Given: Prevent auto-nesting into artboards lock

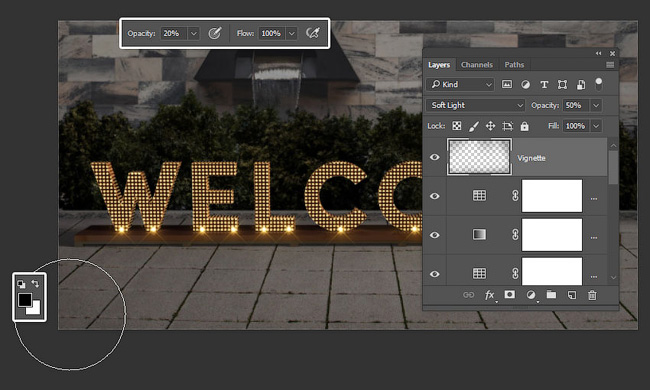Looking at the screenshot, I should click(x=507, y=126).
